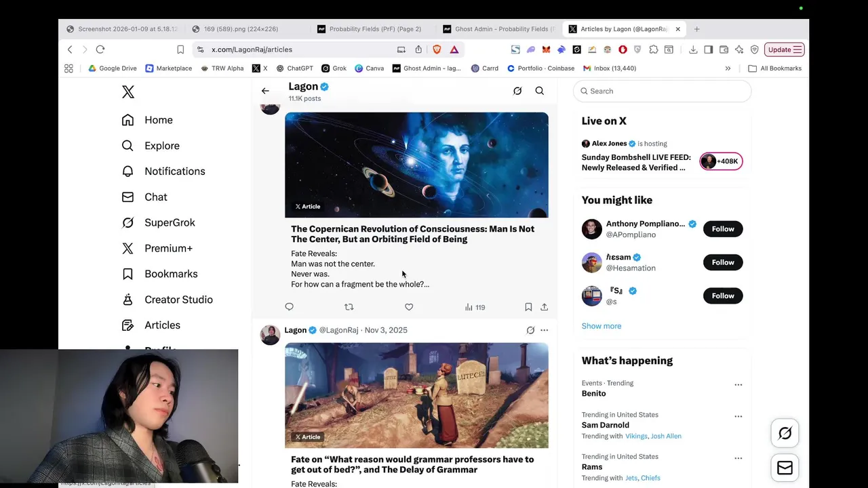868x488 pixels.
Task: Open Chat in the sidebar
Action: coord(144,197)
